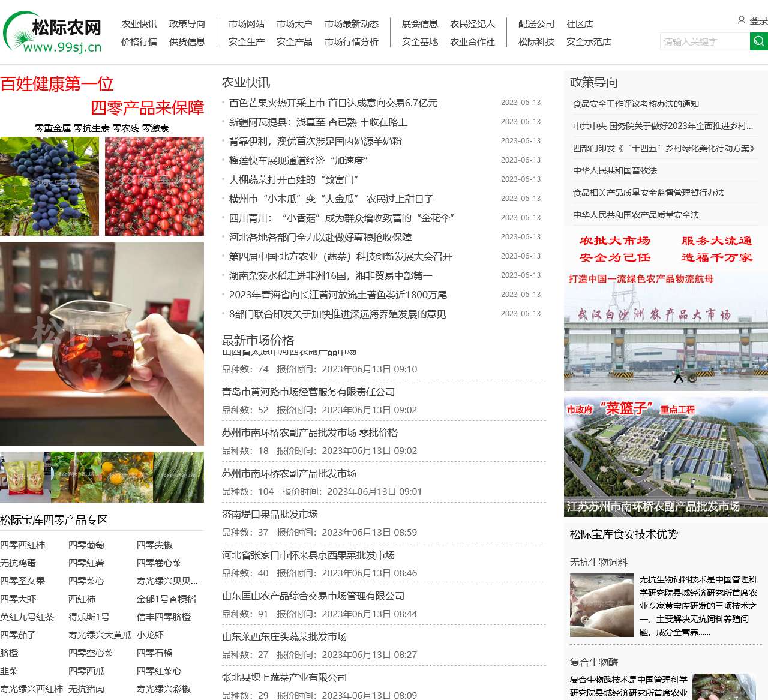Screen dimensions: 768x700
Task: Open 8部门联合印发 deep-sea farming article
Action: pos(338,314)
